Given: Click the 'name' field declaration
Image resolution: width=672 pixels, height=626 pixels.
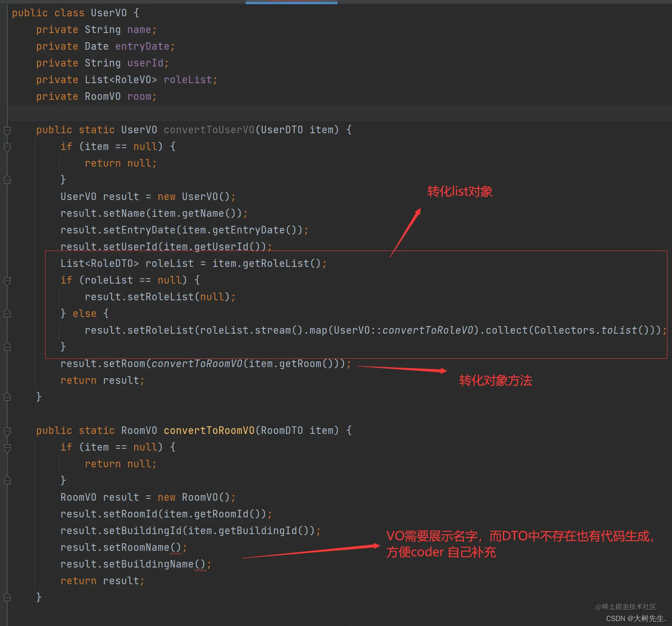Looking at the screenshot, I should pyautogui.click(x=139, y=30).
